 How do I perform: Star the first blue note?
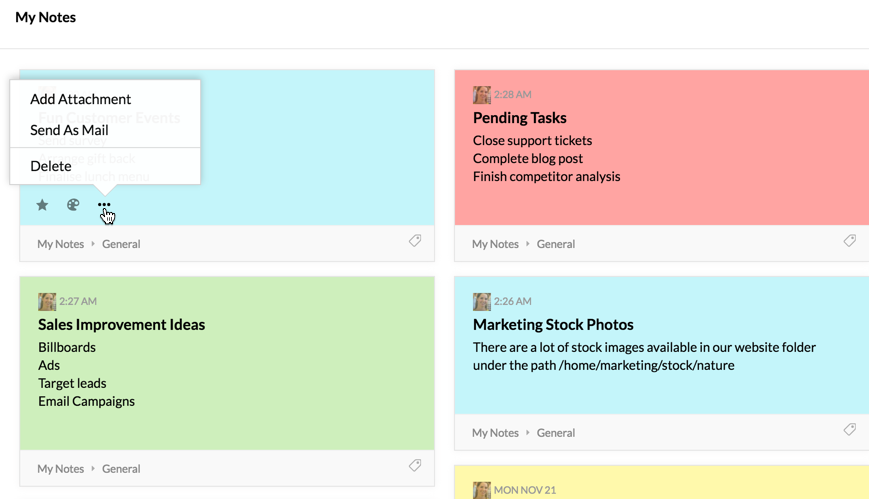pos(42,205)
